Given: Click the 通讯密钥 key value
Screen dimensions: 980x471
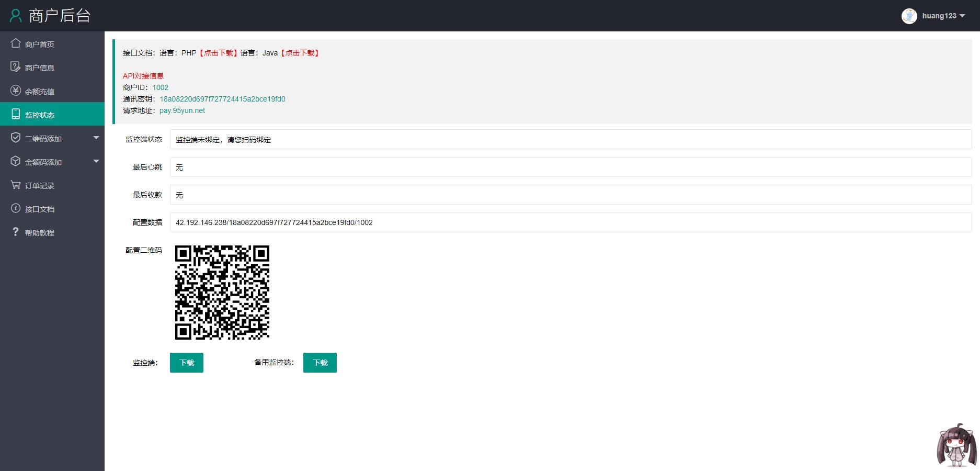Looking at the screenshot, I should pos(223,99).
